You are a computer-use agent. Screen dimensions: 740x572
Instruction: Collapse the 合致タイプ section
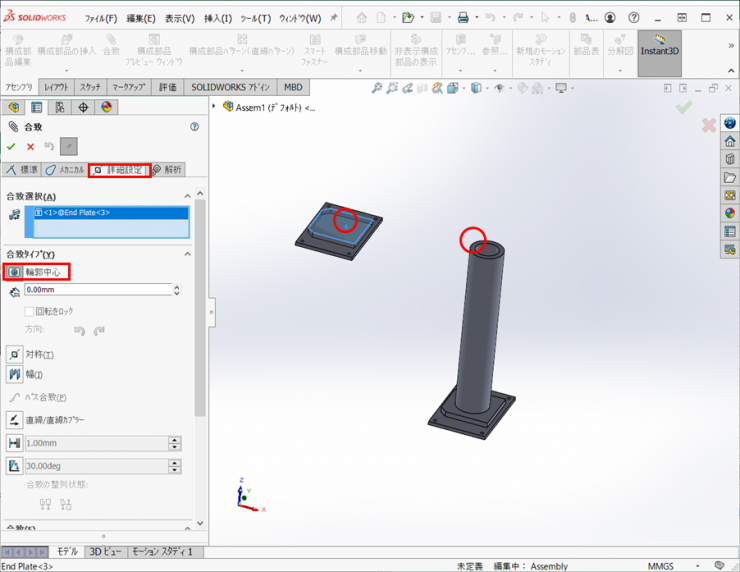(x=187, y=254)
